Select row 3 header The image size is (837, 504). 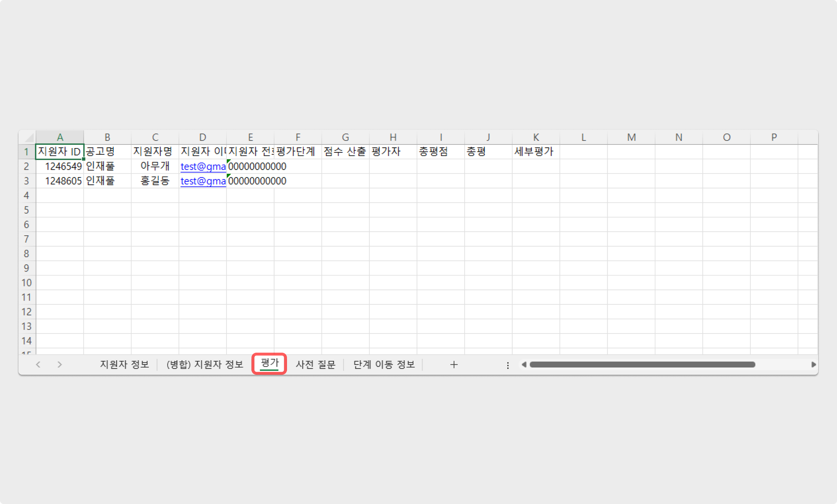[x=26, y=181]
